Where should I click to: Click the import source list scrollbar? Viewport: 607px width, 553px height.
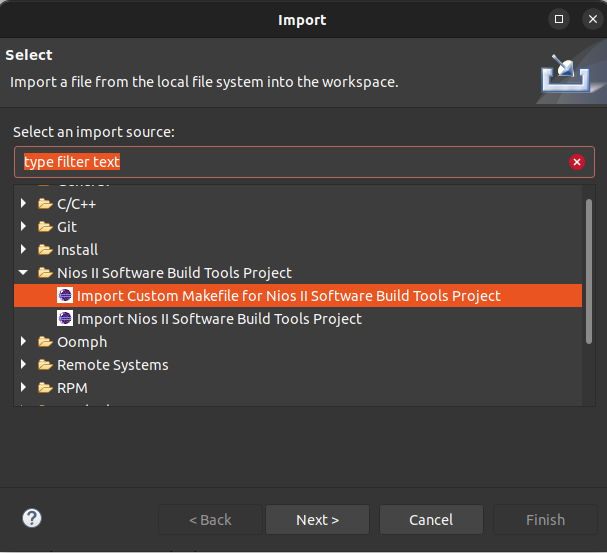[x=589, y=270]
